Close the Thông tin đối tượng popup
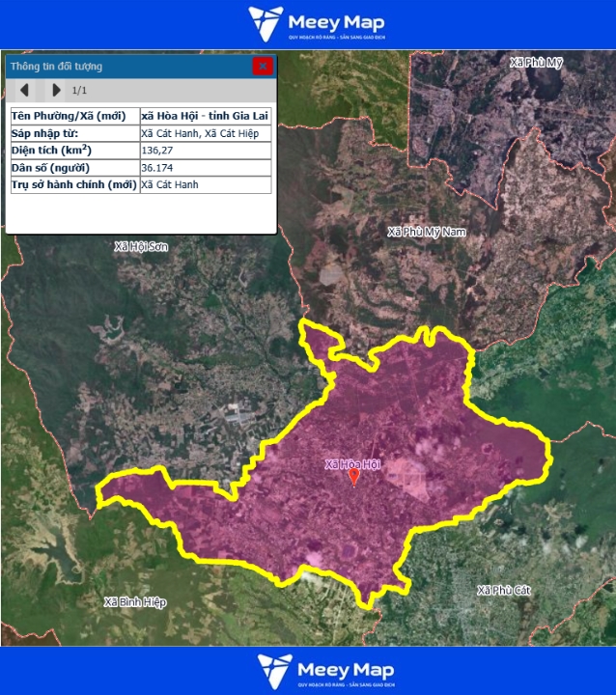The image size is (616, 695). point(262,66)
